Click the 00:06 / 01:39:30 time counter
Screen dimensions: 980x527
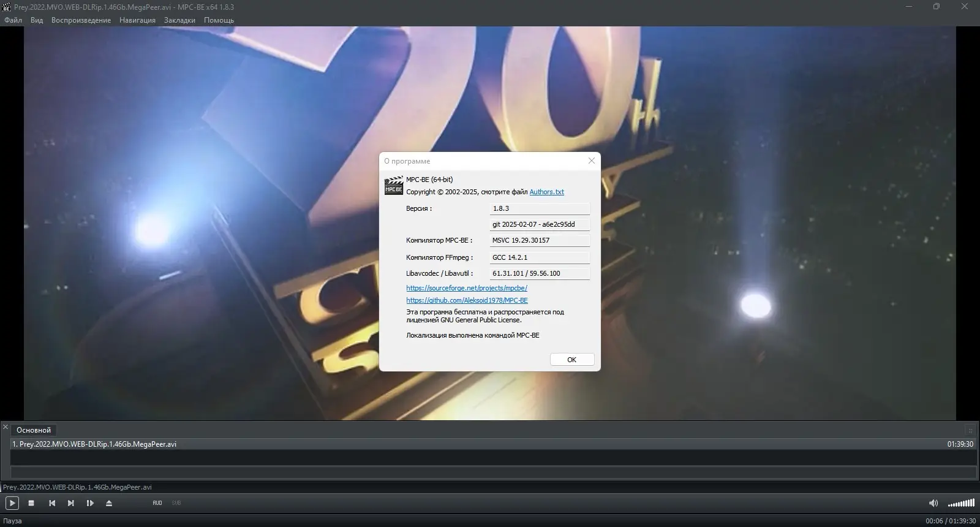951,521
